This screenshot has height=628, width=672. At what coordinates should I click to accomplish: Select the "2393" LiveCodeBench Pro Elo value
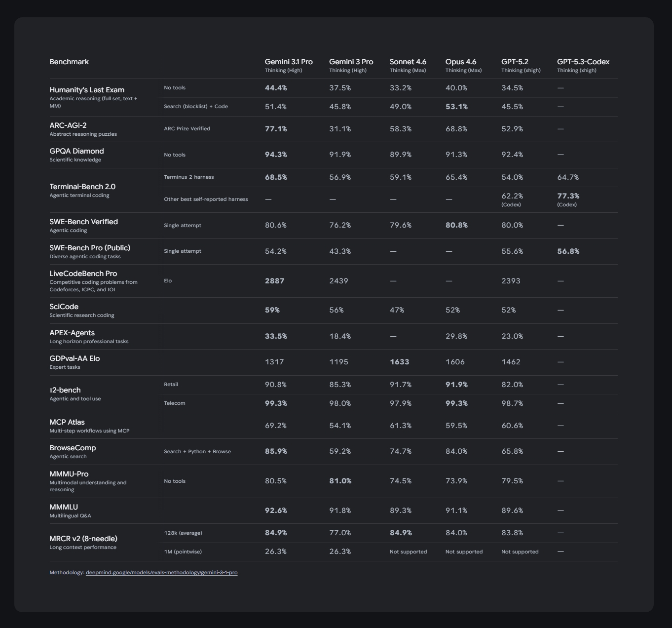pyautogui.click(x=511, y=281)
